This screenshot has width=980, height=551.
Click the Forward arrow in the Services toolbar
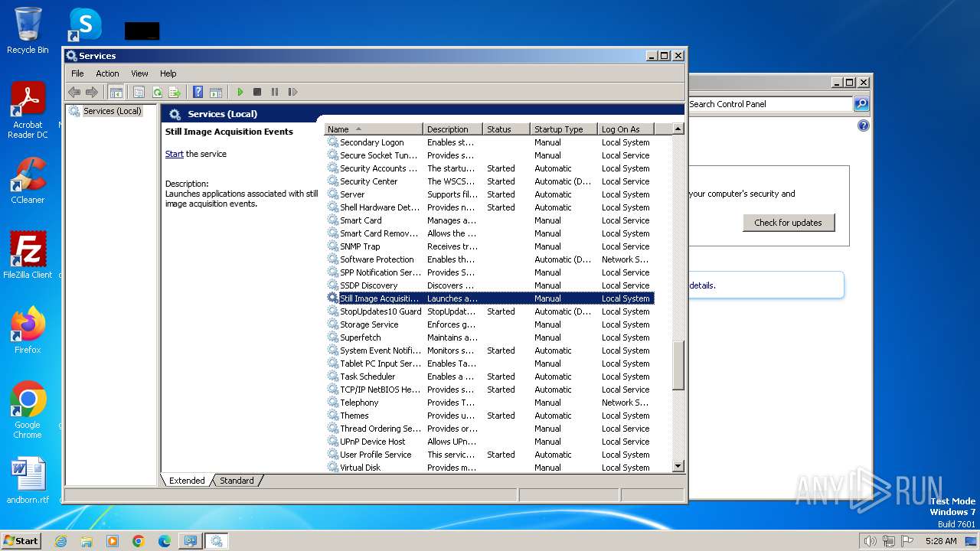point(92,92)
